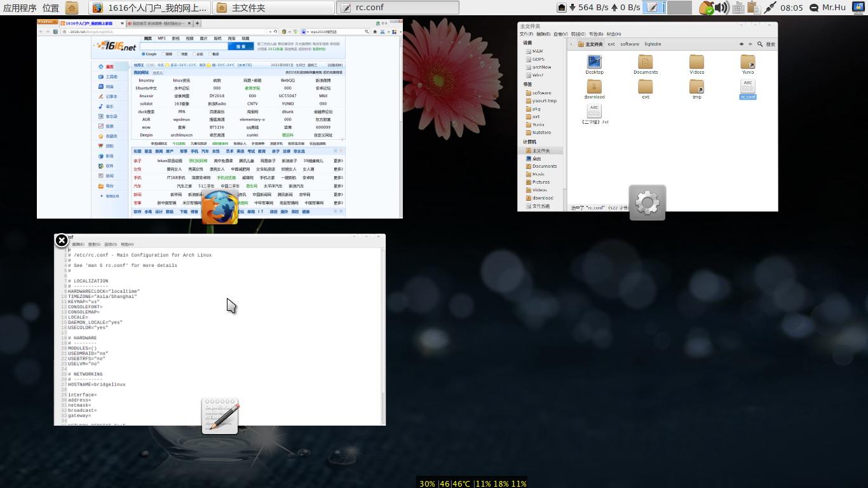Image resolution: width=868 pixels, height=488 pixels.
Task: Open the 08:05 clock
Action: (792, 8)
